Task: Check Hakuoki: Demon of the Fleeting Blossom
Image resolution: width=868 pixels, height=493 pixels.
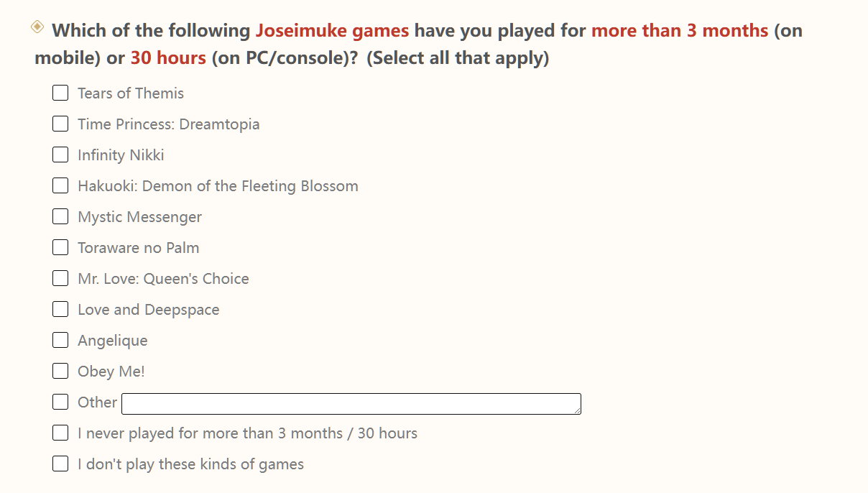Action: [x=60, y=185]
